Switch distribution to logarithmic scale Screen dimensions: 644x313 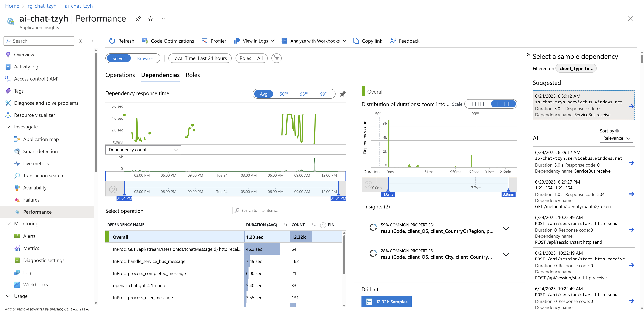point(503,104)
